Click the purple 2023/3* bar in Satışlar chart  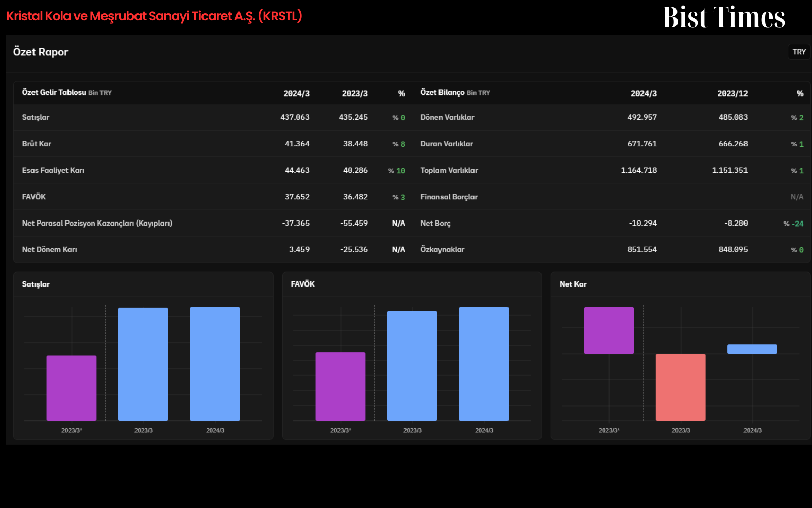click(x=72, y=388)
